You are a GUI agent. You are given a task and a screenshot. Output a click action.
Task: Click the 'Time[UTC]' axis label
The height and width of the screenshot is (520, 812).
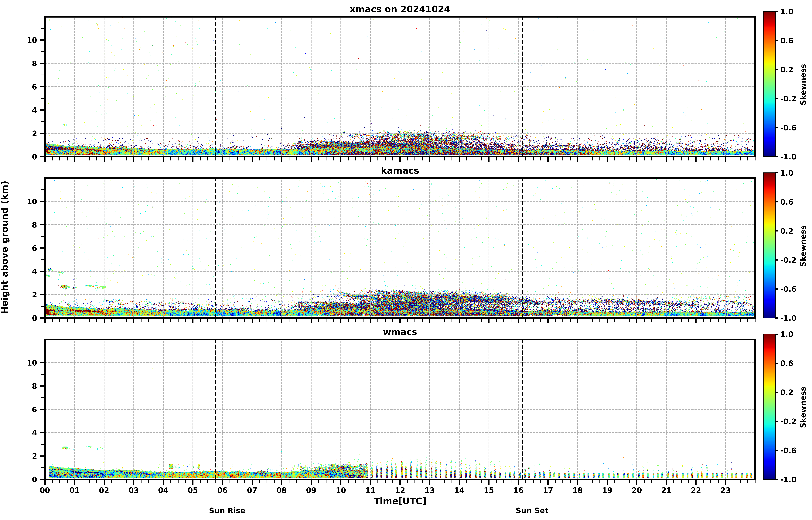400,501
